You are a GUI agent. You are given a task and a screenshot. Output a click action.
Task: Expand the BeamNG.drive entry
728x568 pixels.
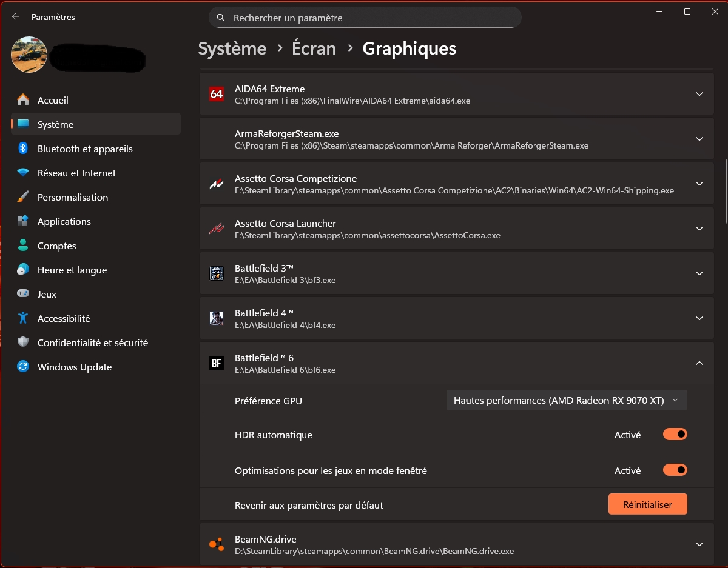(699, 544)
